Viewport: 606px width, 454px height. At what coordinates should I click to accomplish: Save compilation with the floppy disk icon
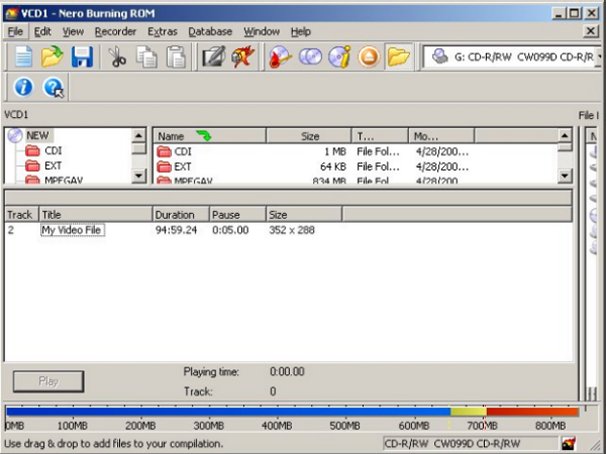point(82,57)
